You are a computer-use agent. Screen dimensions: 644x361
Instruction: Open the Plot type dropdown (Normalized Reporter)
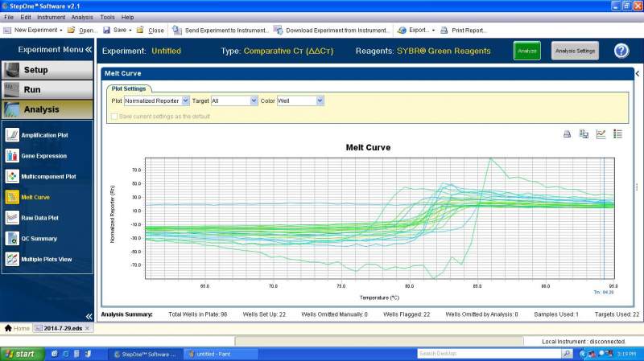pyautogui.click(x=185, y=101)
